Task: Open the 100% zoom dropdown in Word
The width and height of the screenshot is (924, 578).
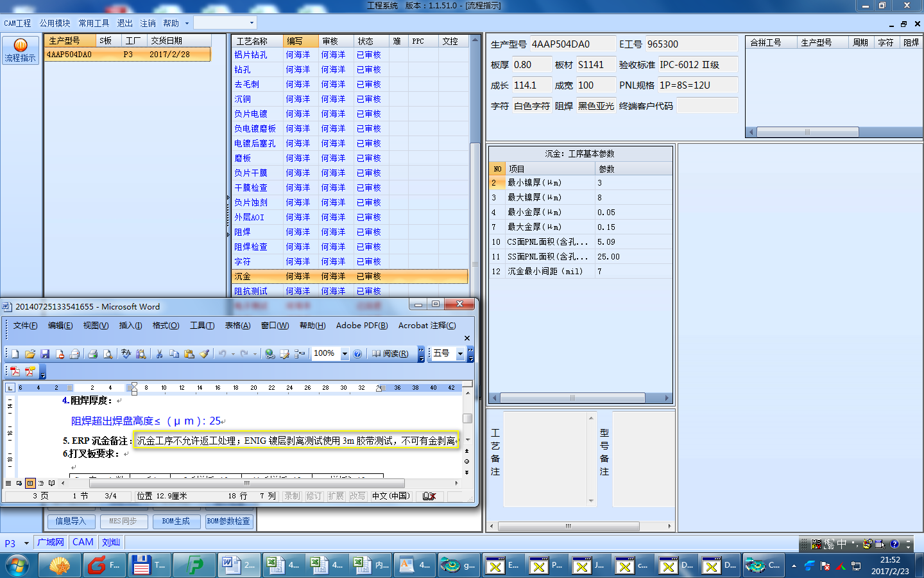Action: pos(345,354)
